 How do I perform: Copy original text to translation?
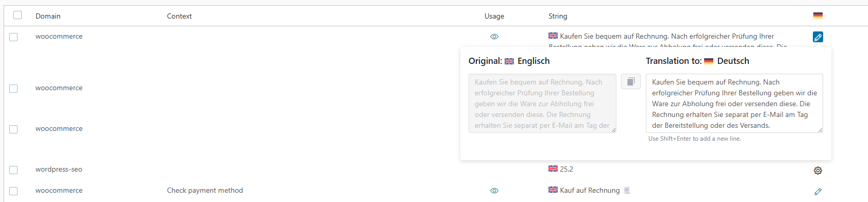pos(630,81)
